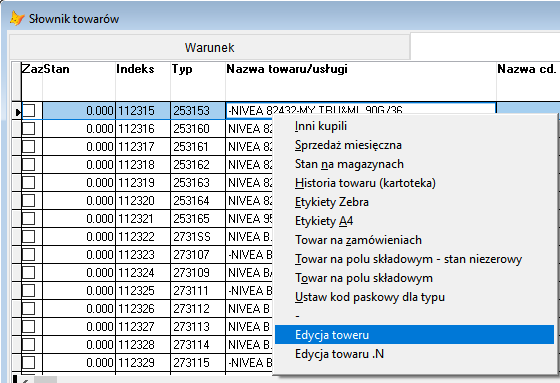
Task: Select Towar na polu składowym - stan niezerowy
Action: click(414, 259)
